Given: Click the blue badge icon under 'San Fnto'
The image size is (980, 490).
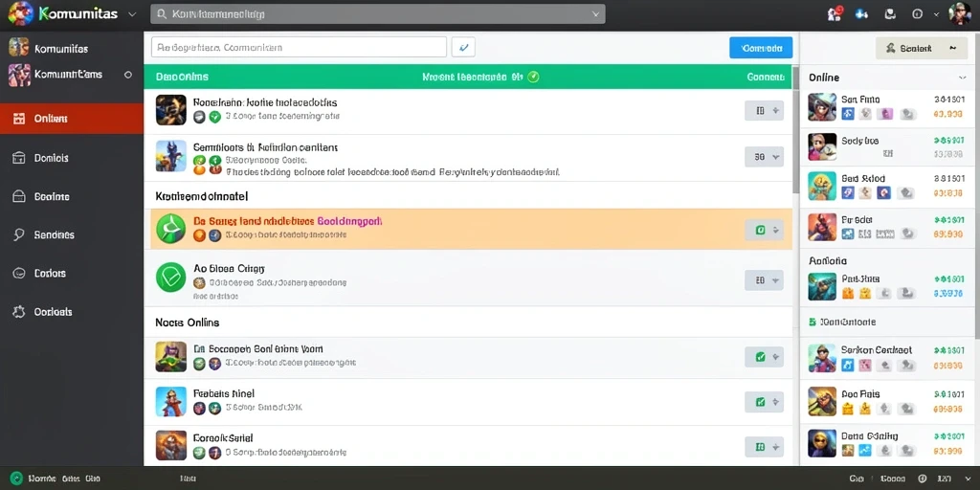Looking at the screenshot, I should 848,114.
